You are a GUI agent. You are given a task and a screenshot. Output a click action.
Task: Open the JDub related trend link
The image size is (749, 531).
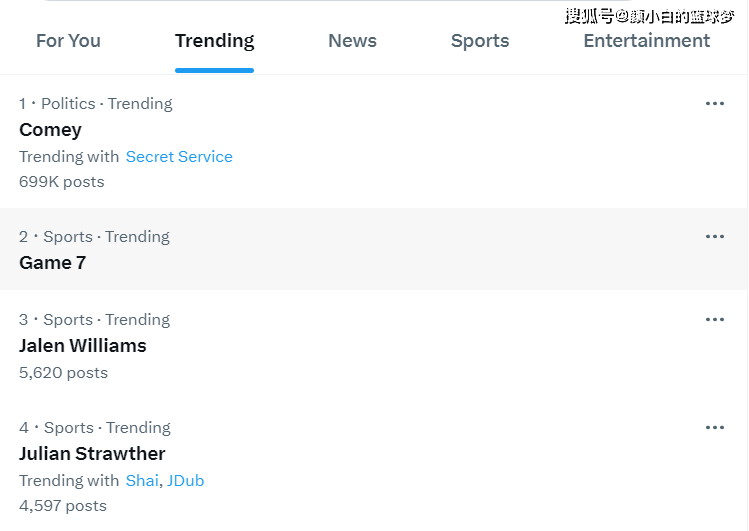[x=185, y=480]
